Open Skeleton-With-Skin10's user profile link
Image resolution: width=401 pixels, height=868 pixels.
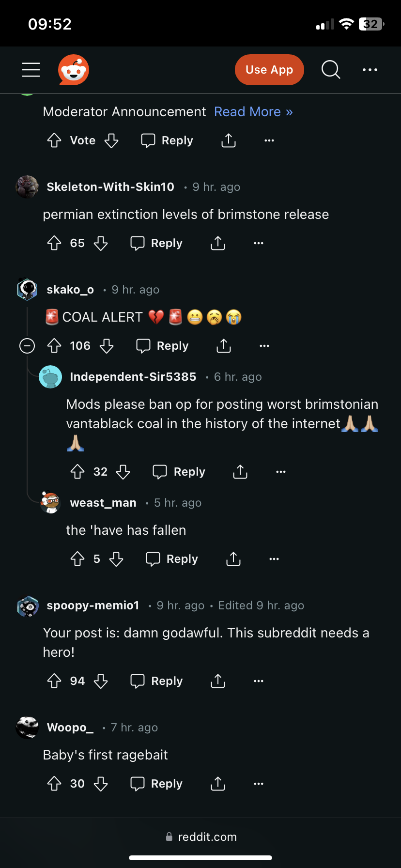[110, 187]
